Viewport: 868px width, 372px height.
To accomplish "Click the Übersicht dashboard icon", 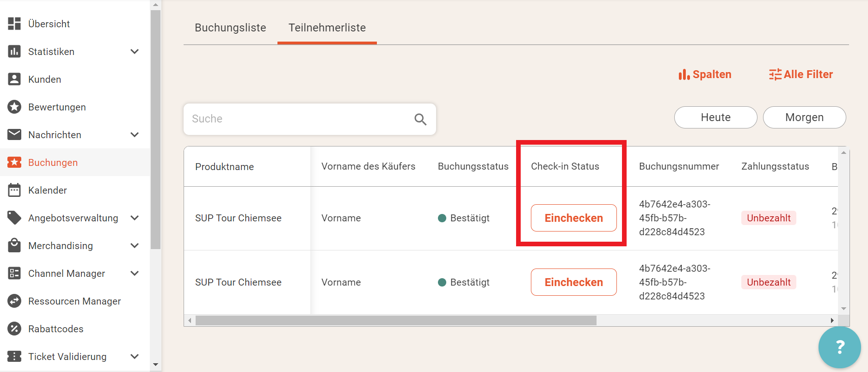I will pos(14,24).
